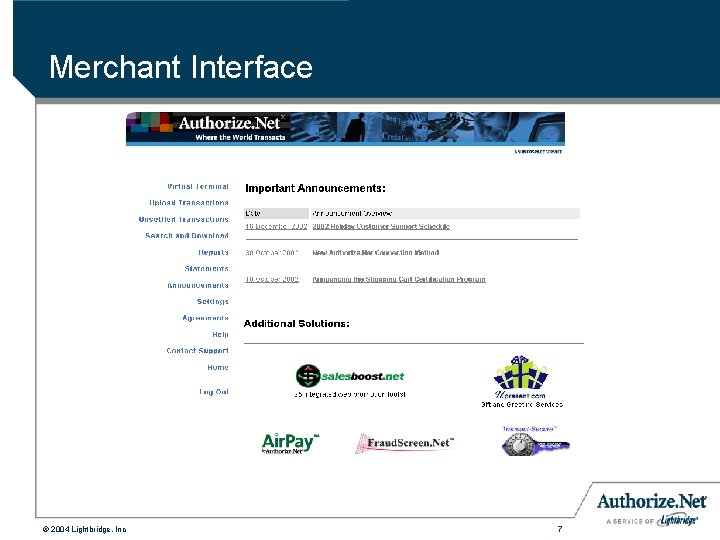Open New Authorize.Net Connection Method announcement

(376, 253)
